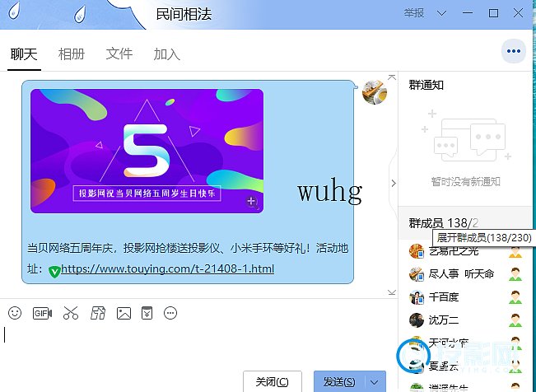Viewport: 536px width, 392px height.
Task: Click the 举报 report link
Action: click(414, 13)
